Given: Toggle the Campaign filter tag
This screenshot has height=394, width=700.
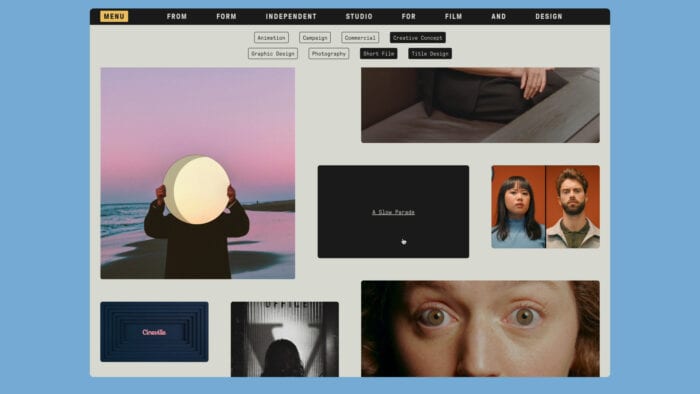Looking at the screenshot, I should pos(315,38).
